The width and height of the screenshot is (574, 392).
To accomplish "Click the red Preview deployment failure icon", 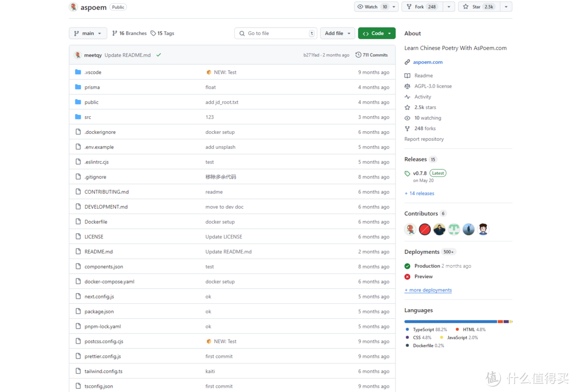I will (x=408, y=277).
